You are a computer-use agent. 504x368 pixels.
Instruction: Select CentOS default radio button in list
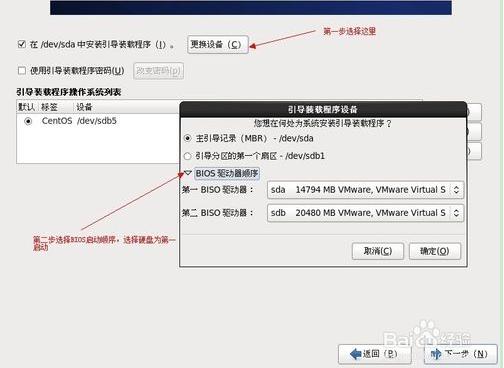[x=28, y=121]
